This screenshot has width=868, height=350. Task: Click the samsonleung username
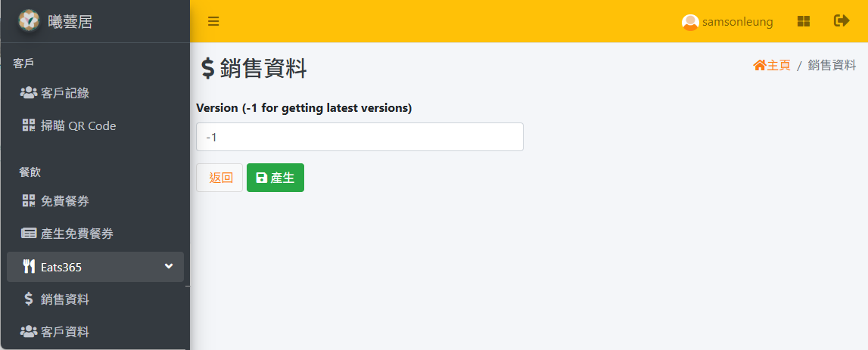[x=737, y=22]
